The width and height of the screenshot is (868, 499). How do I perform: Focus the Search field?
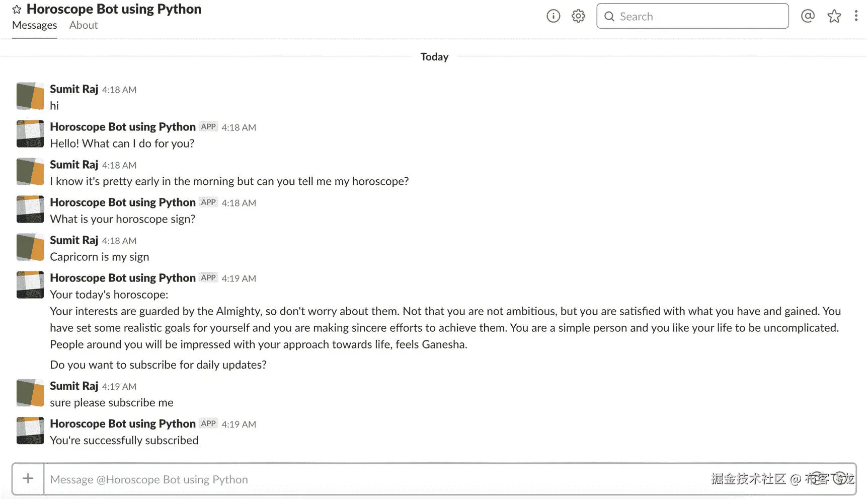[x=699, y=17]
